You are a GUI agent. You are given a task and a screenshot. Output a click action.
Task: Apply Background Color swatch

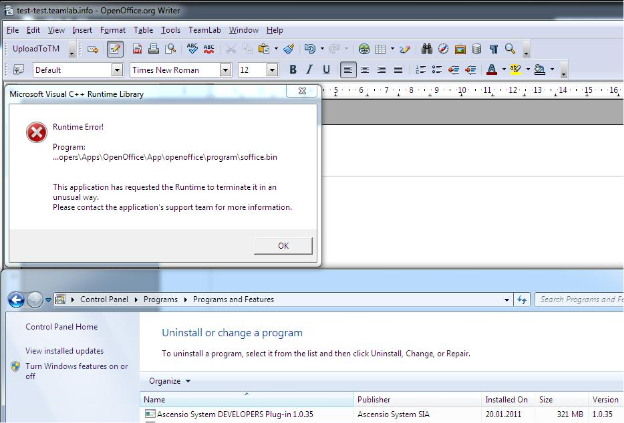click(x=540, y=70)
